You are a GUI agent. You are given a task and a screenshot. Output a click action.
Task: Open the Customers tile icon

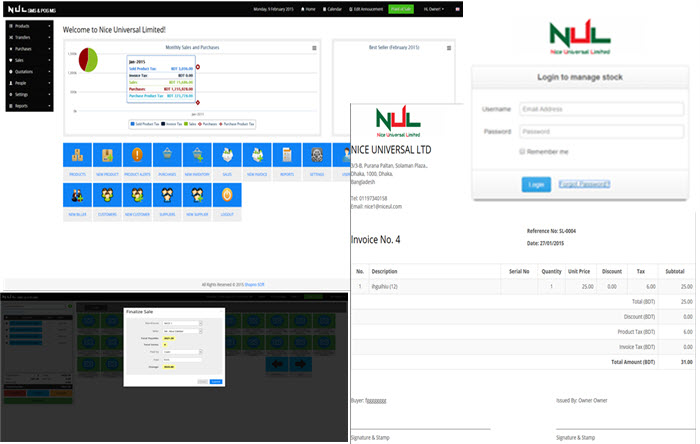click(107, 196)
